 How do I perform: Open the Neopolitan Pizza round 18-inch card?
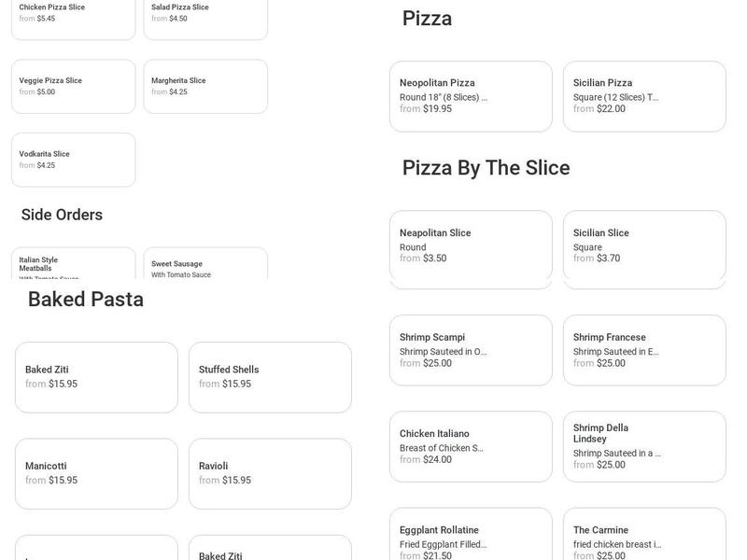tap(470, 96)
